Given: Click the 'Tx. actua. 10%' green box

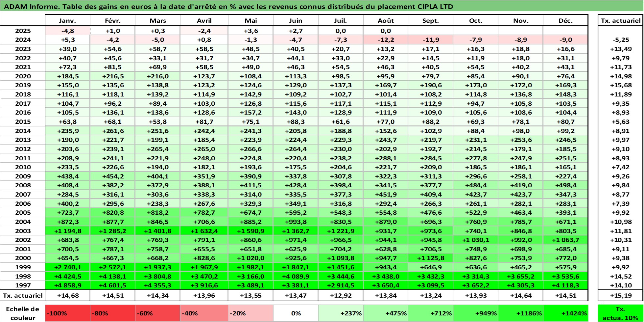Looking at the screenshot, I should pos(620,313).
